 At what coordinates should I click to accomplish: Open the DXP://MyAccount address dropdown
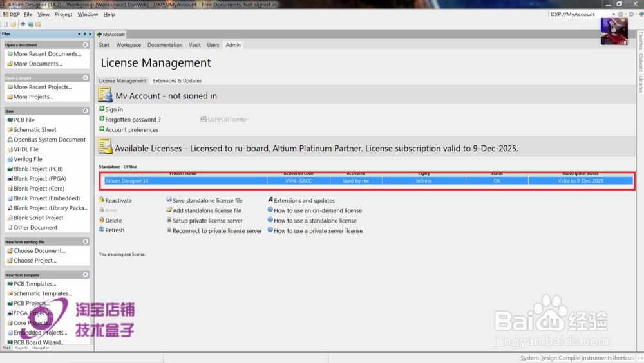(x=614, y=14)
